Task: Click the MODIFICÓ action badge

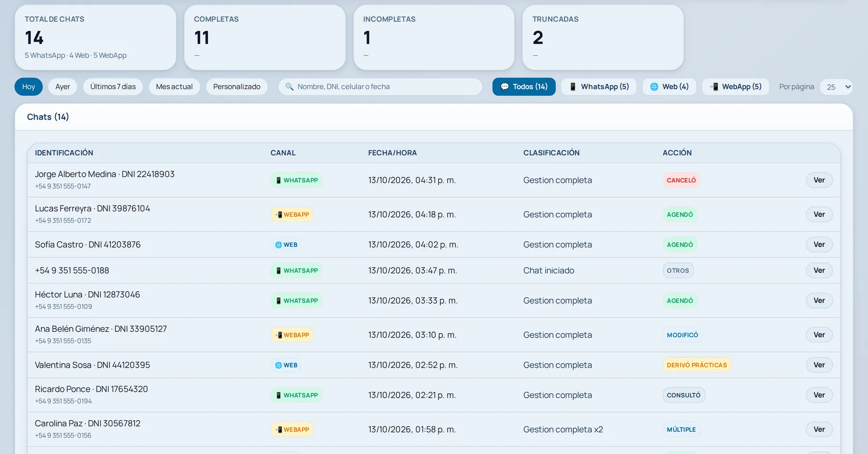Action: (682, 335)
